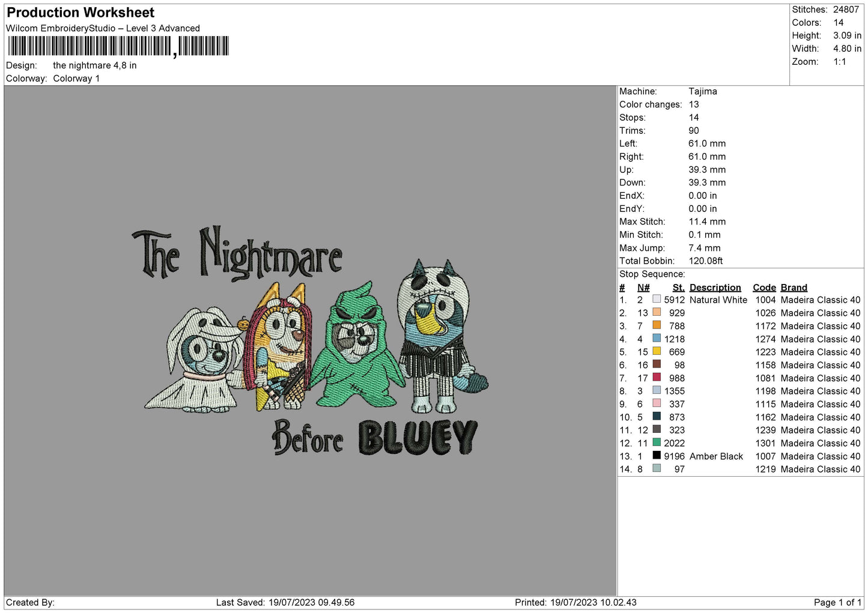Image resolution: width=868 pixels, height=613 pixels.
Task: Click the Natural White color swatch
Action: (x=657, y=300)
